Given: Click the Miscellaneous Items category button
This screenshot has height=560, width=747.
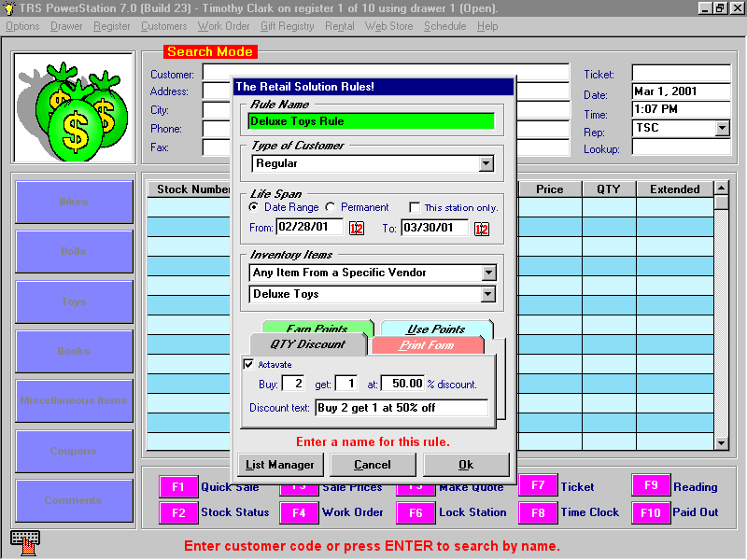Looking at the screenshot, I should pos(74,401).
